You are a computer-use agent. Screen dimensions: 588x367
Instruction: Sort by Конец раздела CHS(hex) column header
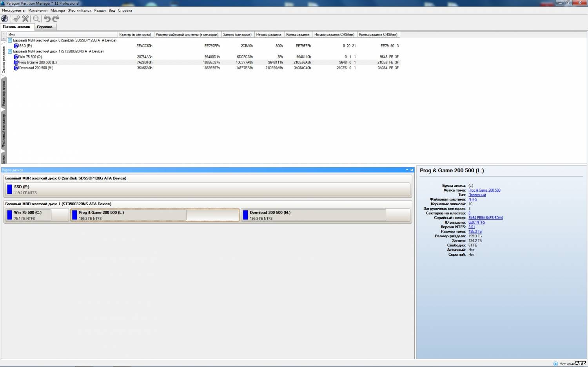pos(379,34)
